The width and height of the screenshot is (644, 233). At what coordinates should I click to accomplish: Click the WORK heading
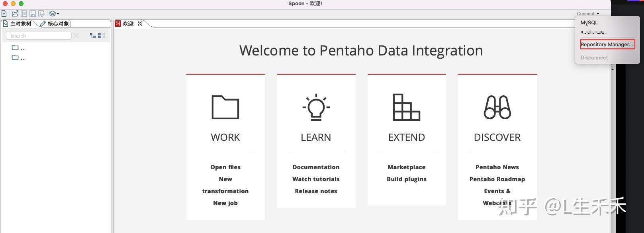[225, 137]
